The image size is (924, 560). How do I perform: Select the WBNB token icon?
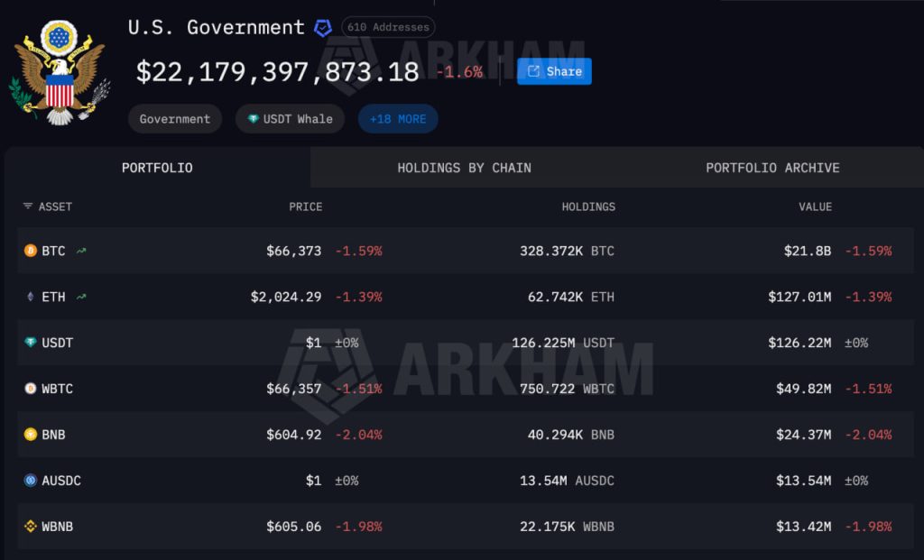tap(32, 526)
